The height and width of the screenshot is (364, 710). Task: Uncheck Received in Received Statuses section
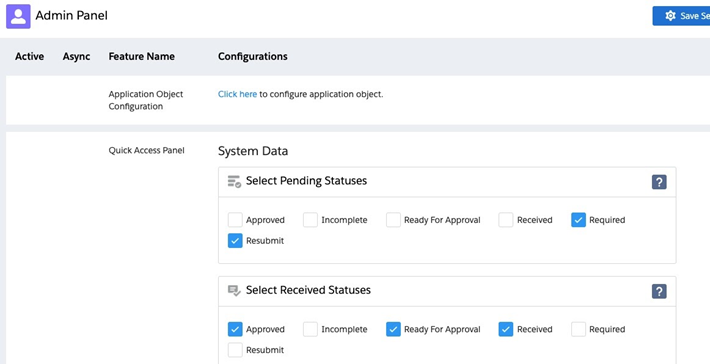(506, 329)
